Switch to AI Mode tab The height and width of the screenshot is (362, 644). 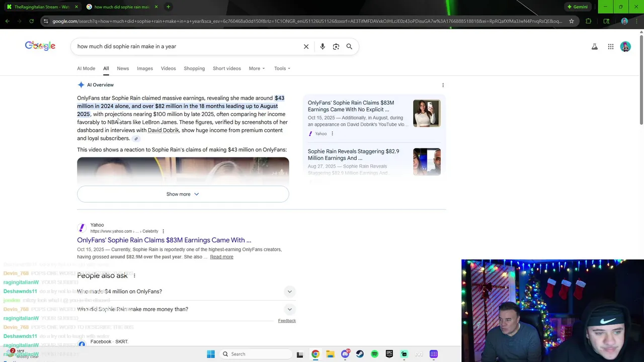coord(86,68)
